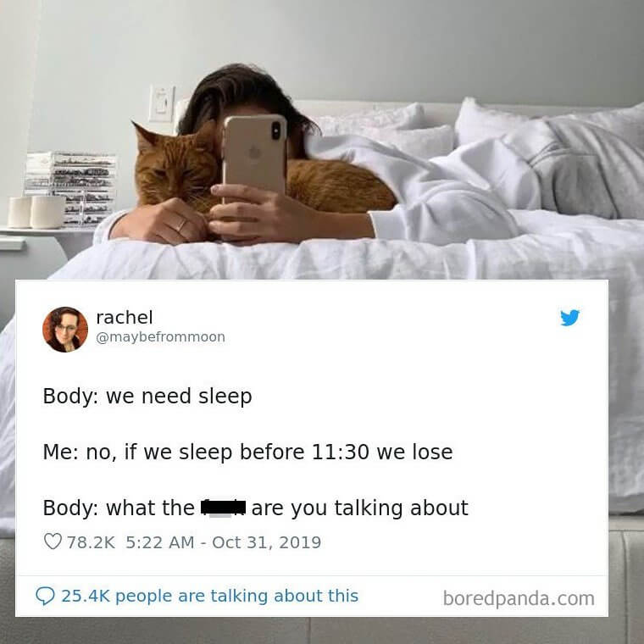Image resolution: width=644 pixels, height=644 pixels.
Task: Click the speech bubble reply icon
Action: 45,596
